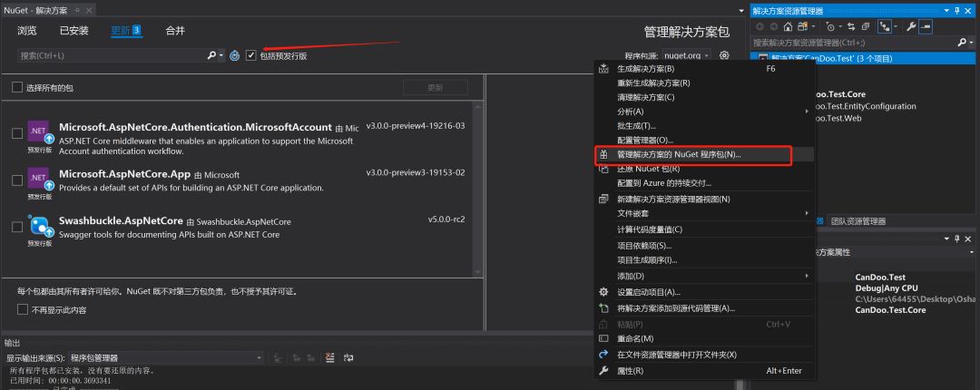Switch to the Installed (已安装) tab

coord(73,31)
